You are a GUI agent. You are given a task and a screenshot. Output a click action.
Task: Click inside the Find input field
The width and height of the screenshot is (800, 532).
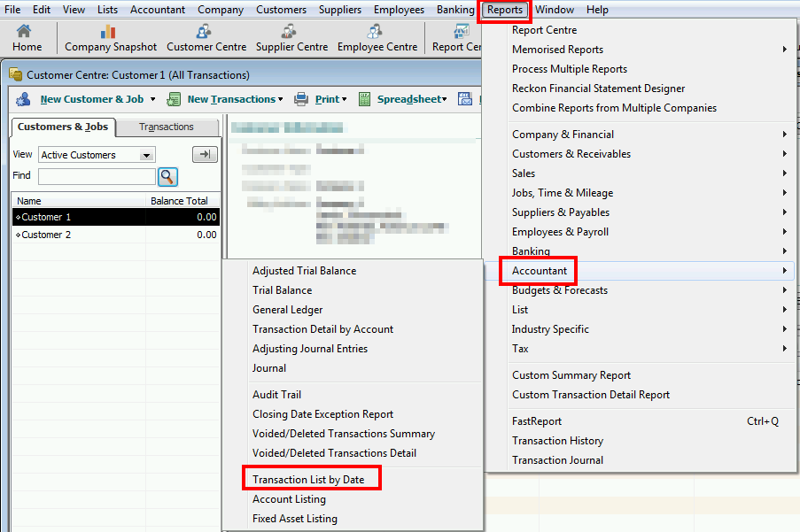point(97,176)
